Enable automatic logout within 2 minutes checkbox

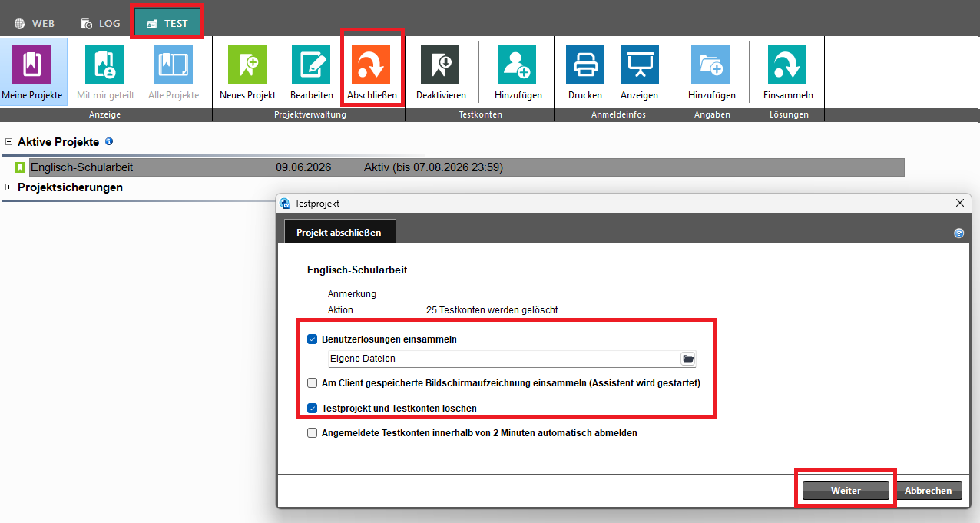tap(312, 432)
